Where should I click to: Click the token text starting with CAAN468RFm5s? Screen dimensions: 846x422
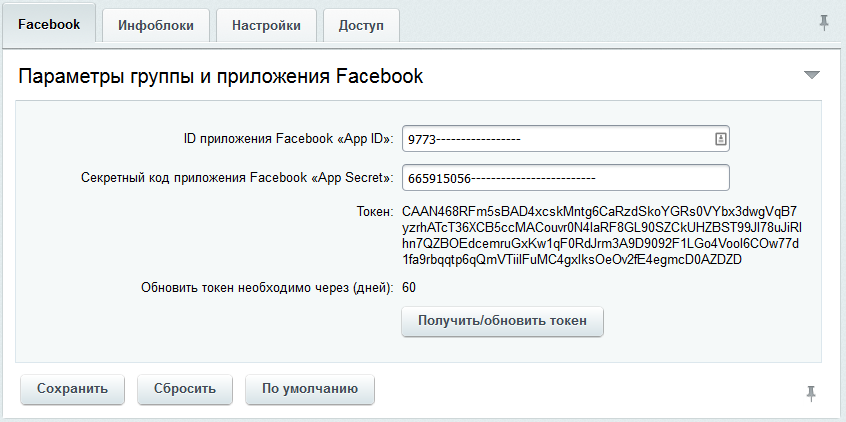pos(602,235)
